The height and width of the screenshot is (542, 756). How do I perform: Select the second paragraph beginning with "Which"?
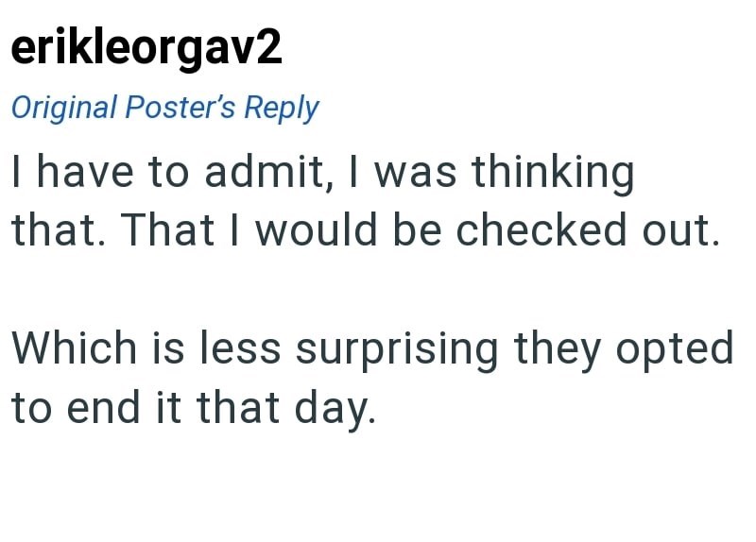371,378
